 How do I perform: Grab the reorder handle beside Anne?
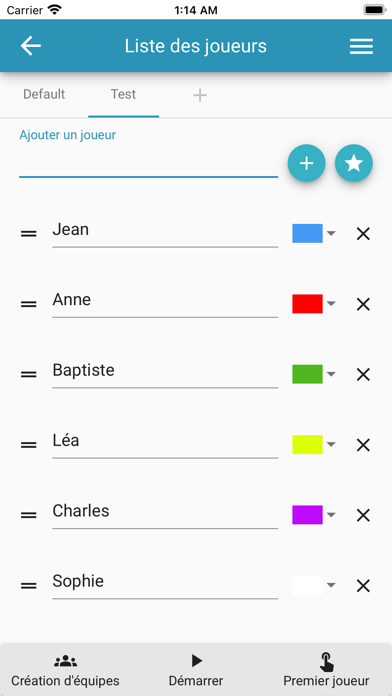tap(29, 304)
